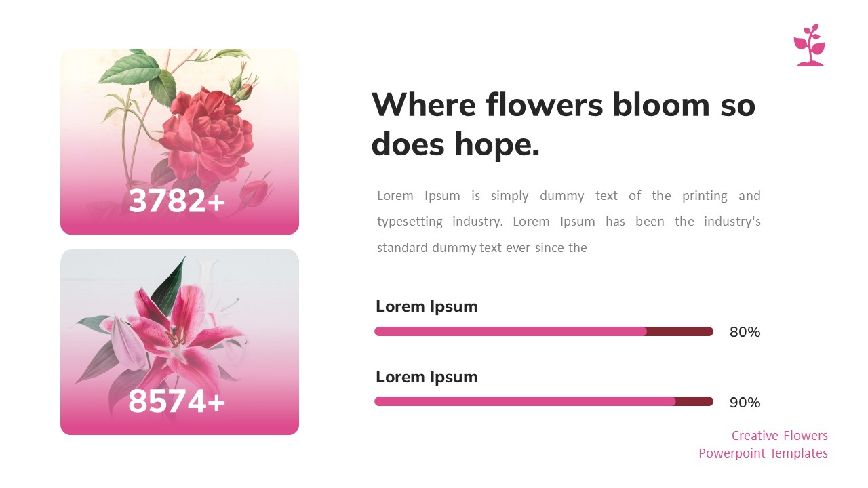Click the "Powerpoint Templates" footer text
Screen dimensions: 868x488
click(763, 453)
